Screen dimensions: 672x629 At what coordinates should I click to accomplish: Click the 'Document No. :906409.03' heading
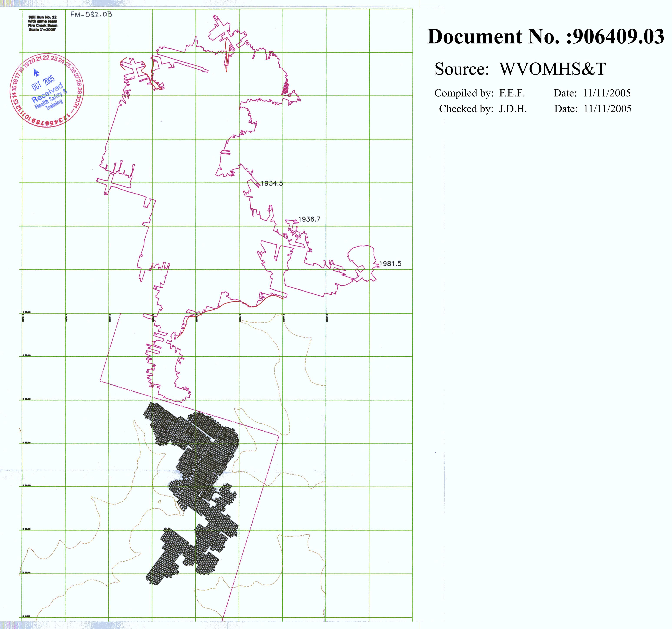546,37
